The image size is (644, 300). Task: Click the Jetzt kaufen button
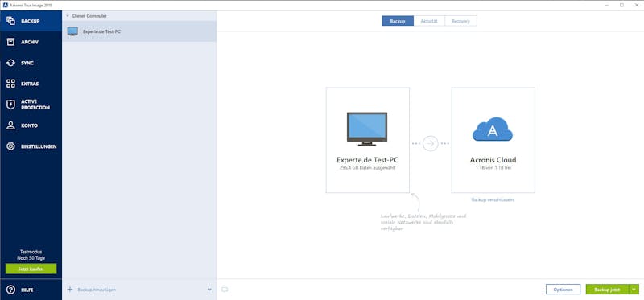tap(31, 269)
